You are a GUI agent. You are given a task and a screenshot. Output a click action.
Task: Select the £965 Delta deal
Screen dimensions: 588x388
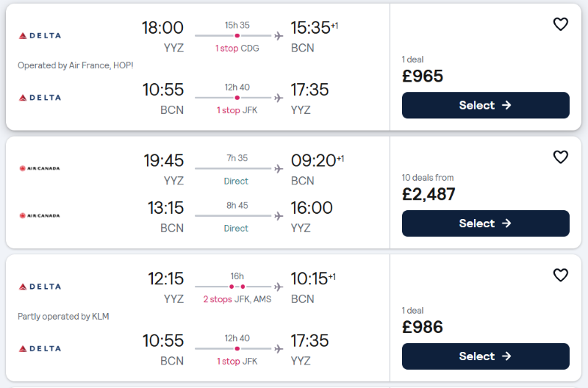tap(486, 105)
